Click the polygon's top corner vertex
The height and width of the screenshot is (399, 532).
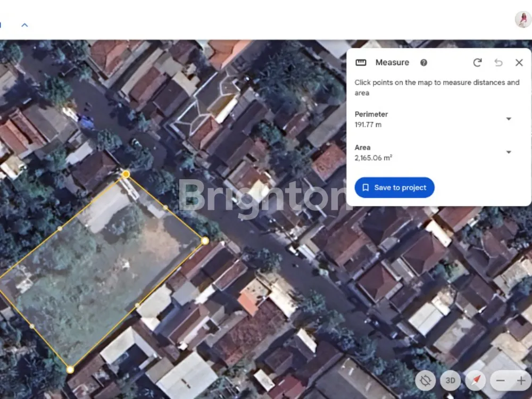126,174
